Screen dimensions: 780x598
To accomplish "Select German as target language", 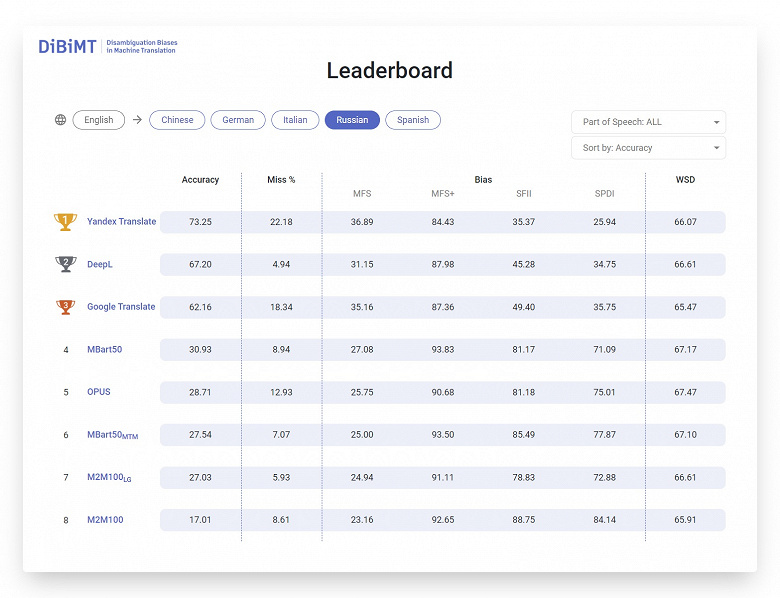I will click(x=238, y=120).
